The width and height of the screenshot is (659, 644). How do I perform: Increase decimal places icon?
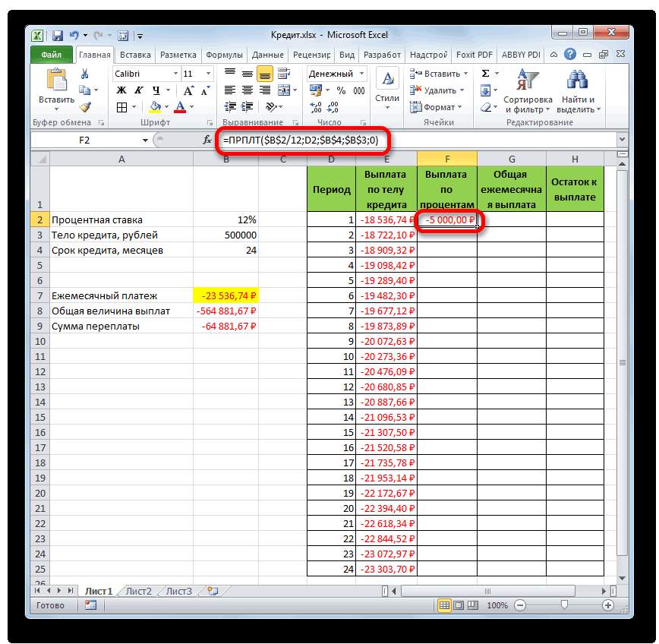[x=316, y=108]
